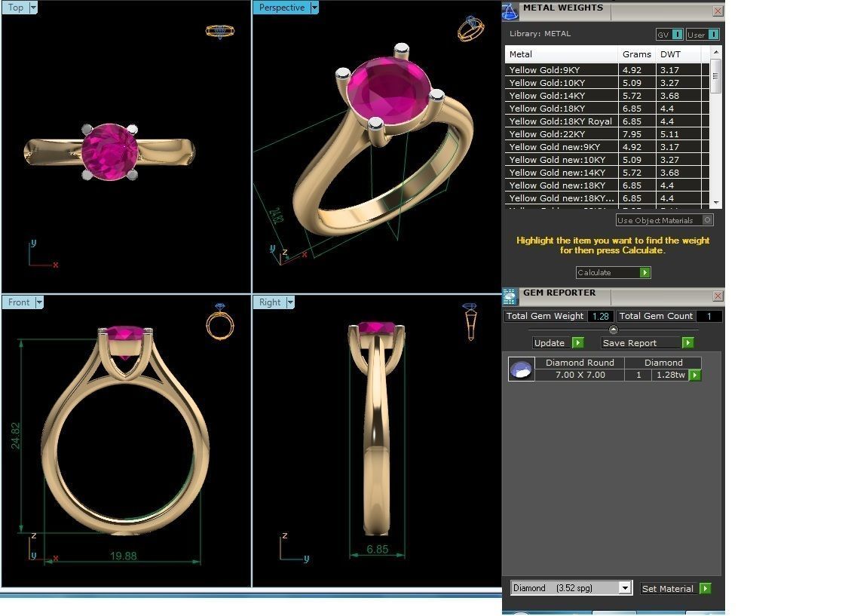Select the Top viewport label
This screenshot has width=845, height=616.
pos(16,8)
